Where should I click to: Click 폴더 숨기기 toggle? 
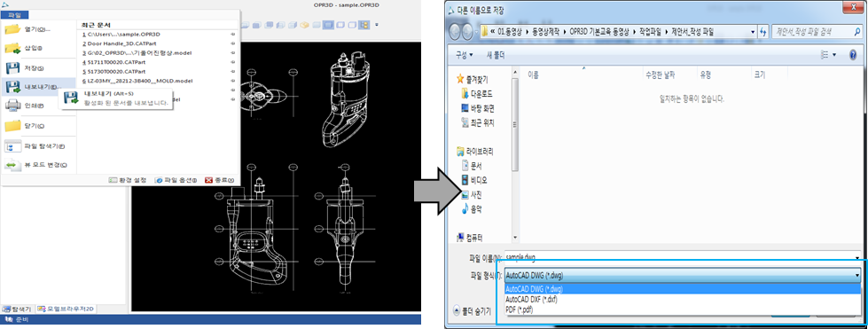point(473,311)
